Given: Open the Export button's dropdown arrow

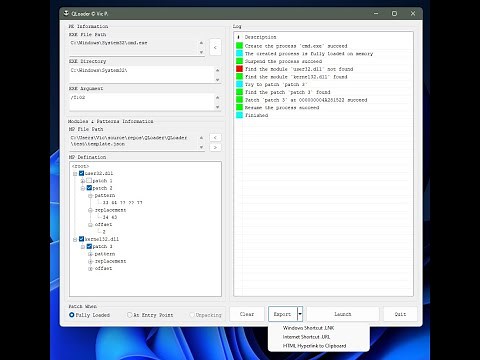Looking at the screenshot, I should pyautogui.click(x=300, y=314).
